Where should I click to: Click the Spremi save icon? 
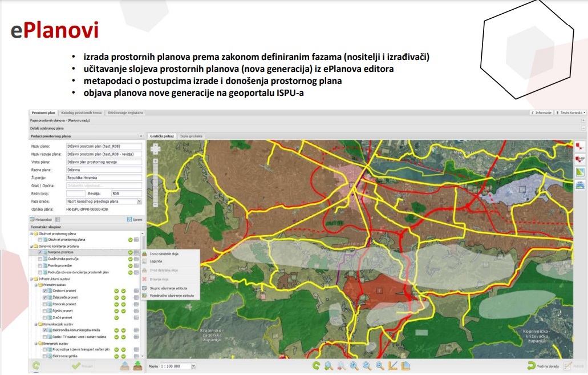129,219
